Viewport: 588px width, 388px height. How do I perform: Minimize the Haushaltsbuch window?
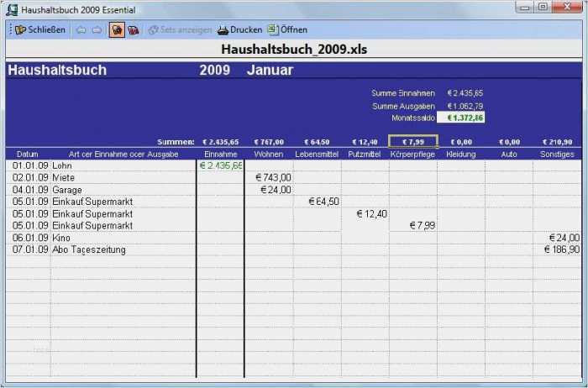pyautogui.click(x=525, y=8)
